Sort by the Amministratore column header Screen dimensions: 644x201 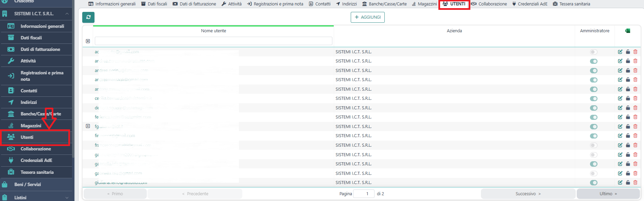[595, 31]
